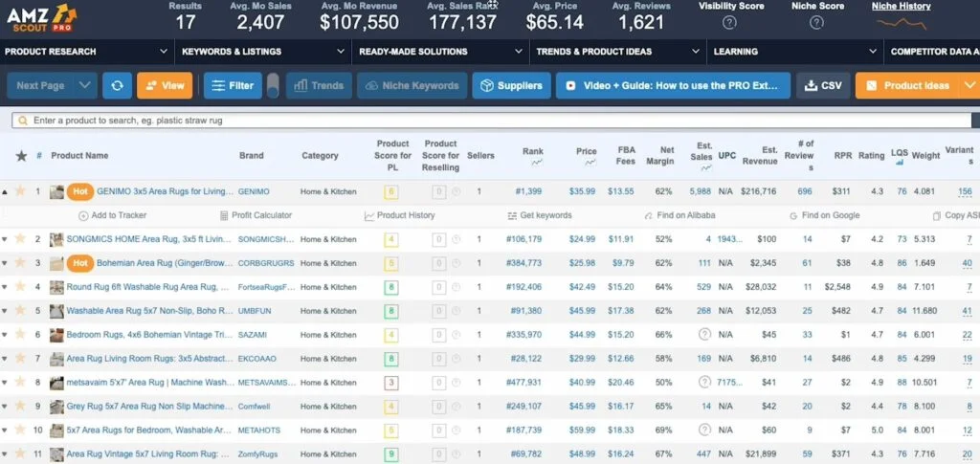
Task: Star the Washable Area Rug 5x7 UMBFUN row
Action: click(x=20, y=310)
